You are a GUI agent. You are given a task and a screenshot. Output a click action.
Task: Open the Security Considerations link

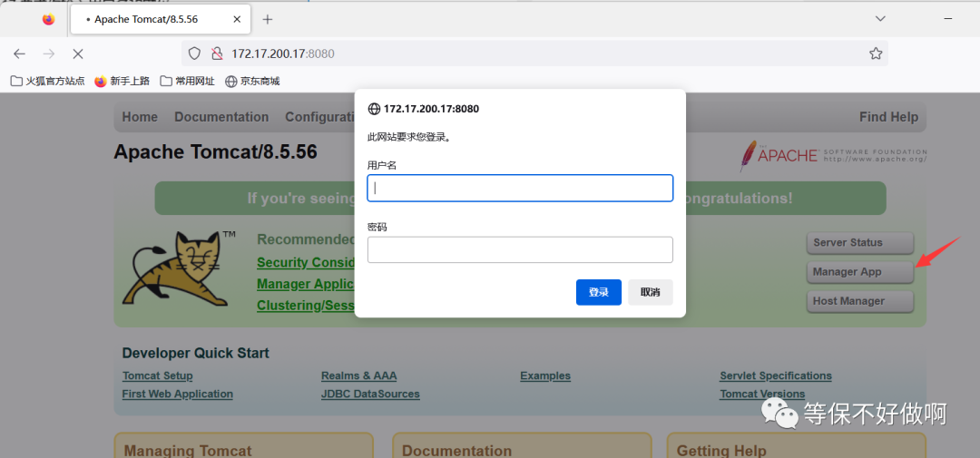click(306, 262)
